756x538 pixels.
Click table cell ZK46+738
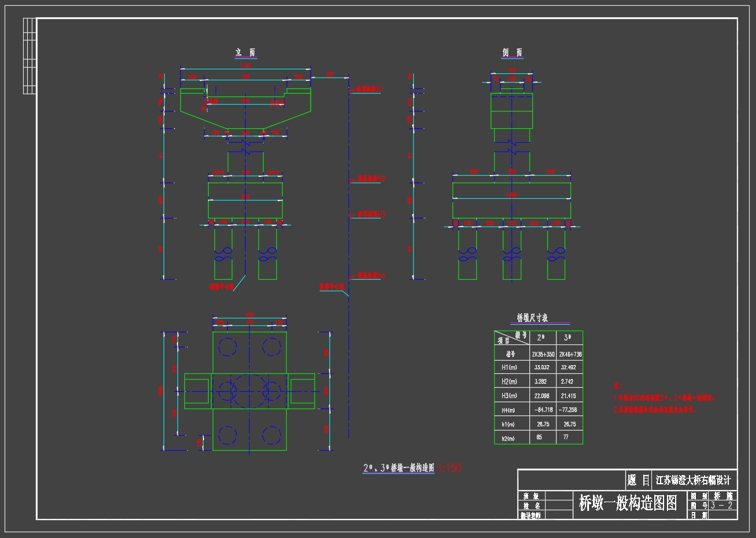570,354
